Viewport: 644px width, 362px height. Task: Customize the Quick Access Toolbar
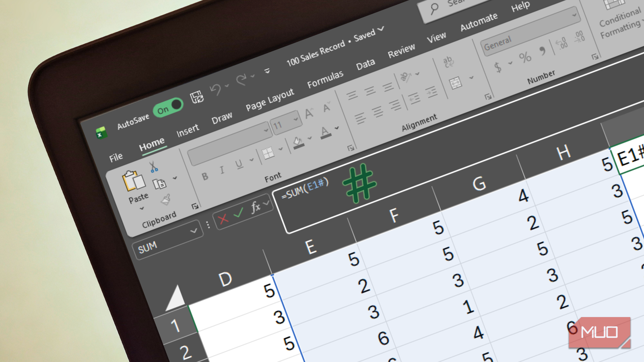pos(267,71)
